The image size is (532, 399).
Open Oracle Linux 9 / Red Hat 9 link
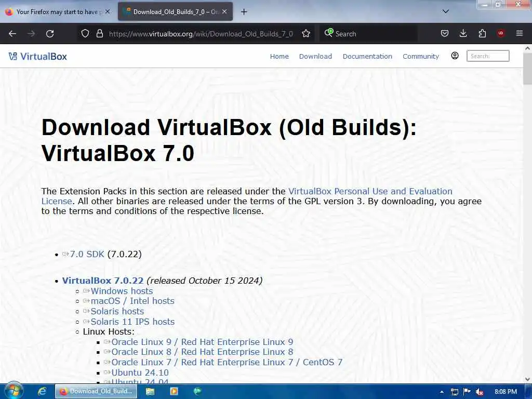point(202,342)
